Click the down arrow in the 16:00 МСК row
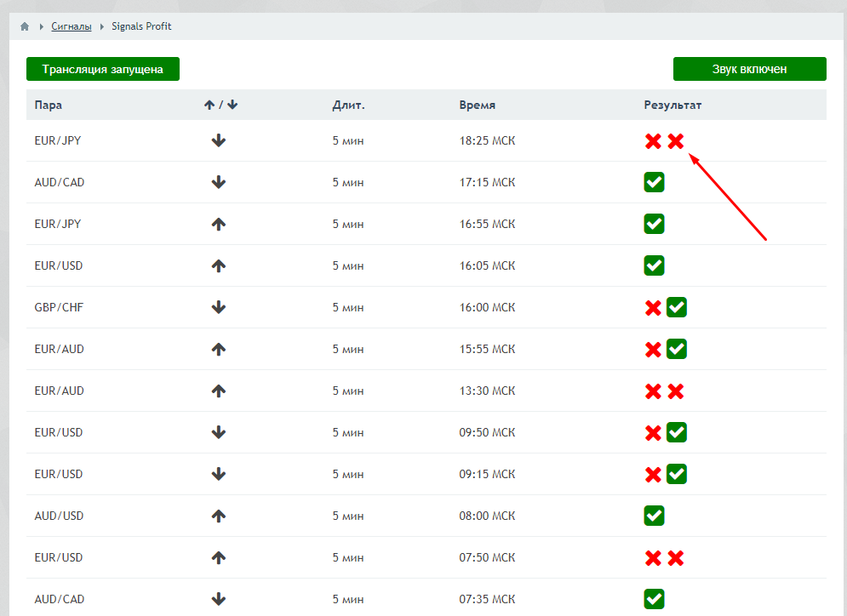This screenshot has width=847, height=616. [x=218, y=307]
